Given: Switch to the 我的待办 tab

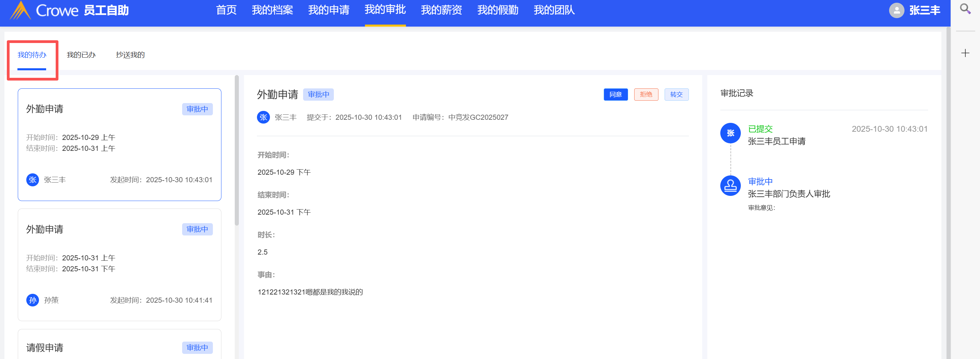Looking at the screenshot, I should 32,55.
